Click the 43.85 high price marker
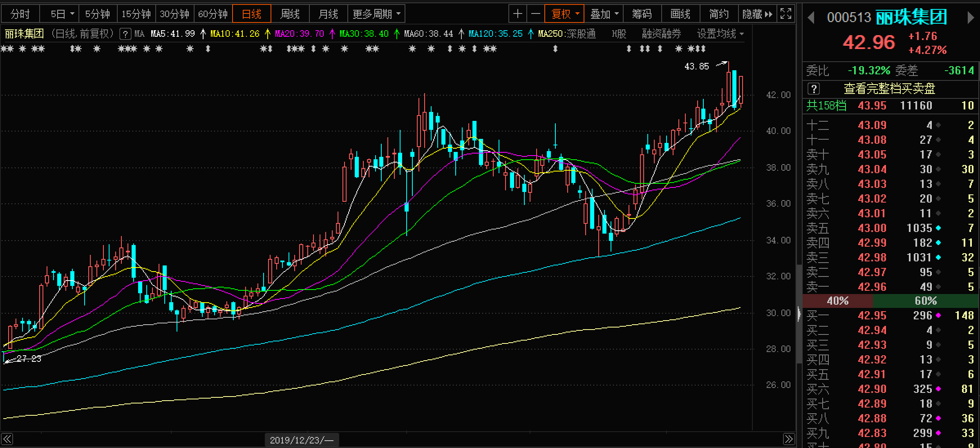Image resolution: width=980 pixels, height=448 pixels. 697,66
